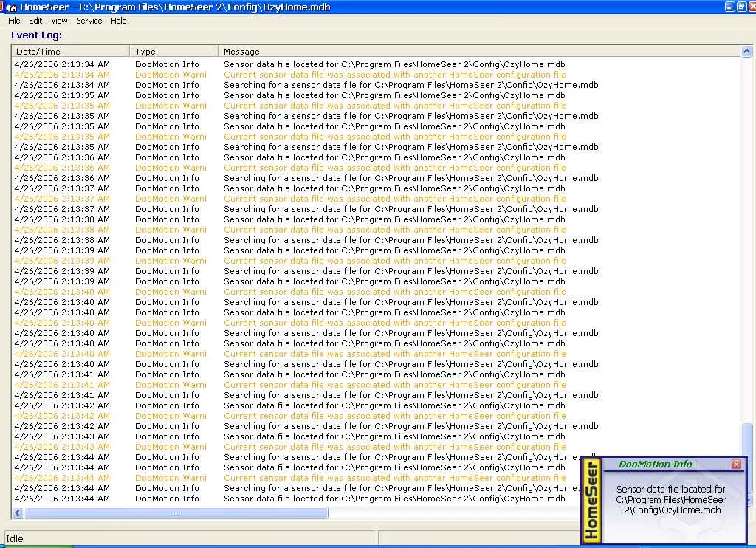Click the vertical scrollbar thumb of the event log
The height and width of the screenshot is (548, 756).
(x=746, y=443)
